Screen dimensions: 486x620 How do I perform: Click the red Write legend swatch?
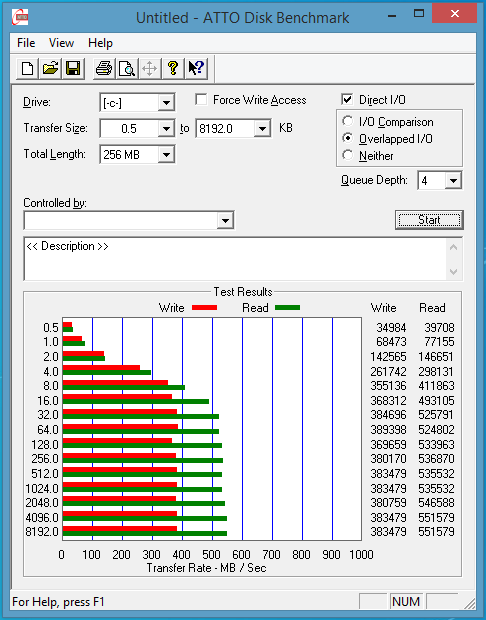[x=204, y=308]
